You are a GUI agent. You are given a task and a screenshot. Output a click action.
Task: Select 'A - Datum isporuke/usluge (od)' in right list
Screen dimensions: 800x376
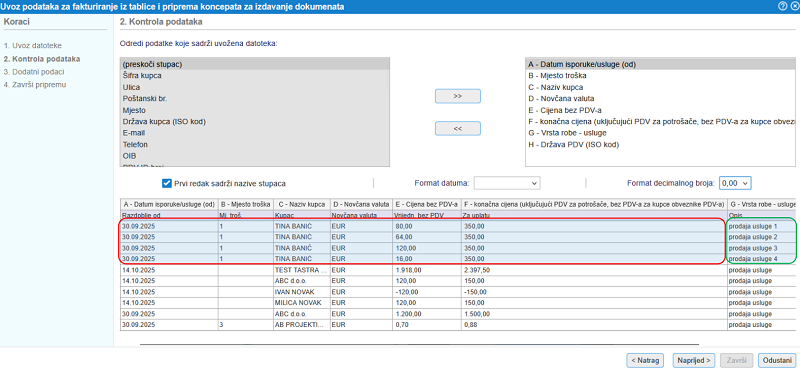[661, 64]
